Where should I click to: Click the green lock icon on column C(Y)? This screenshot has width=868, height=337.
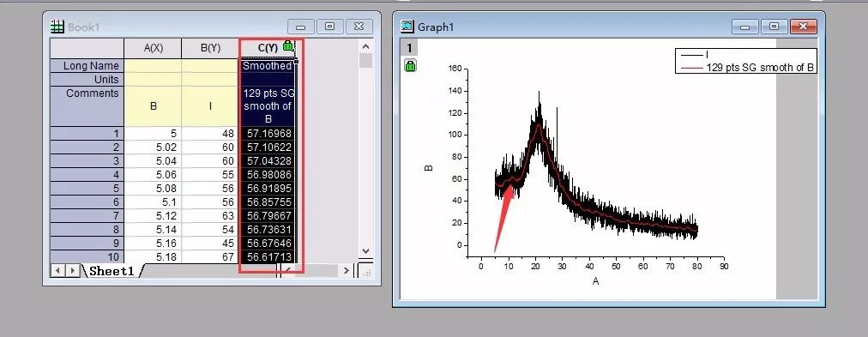[287, 46]
